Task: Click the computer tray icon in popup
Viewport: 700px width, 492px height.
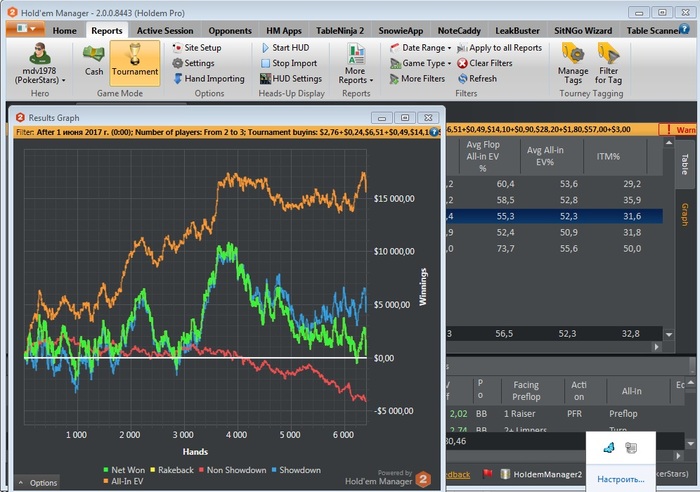Action: (631, 447)
